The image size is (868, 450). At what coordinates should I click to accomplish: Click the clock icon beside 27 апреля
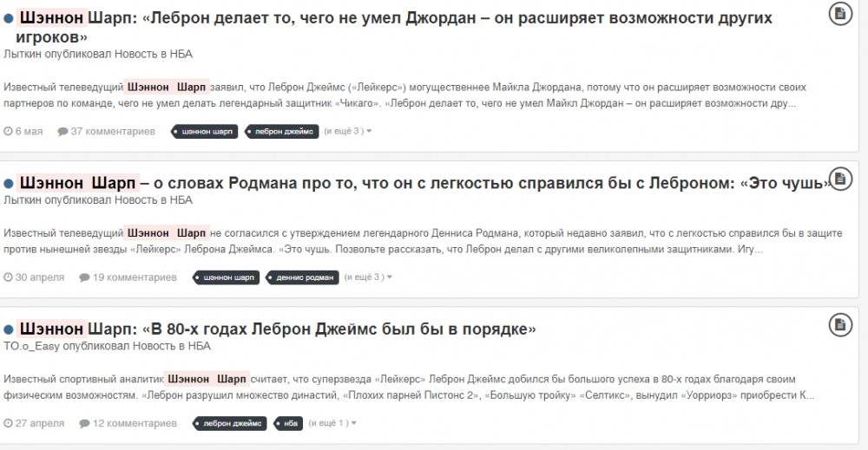[8, 423]
